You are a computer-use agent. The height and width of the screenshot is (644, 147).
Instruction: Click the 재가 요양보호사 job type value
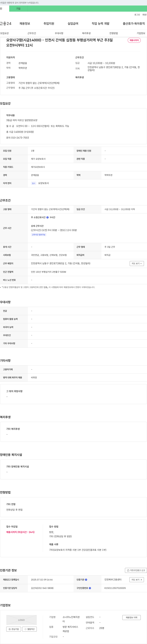38,159
